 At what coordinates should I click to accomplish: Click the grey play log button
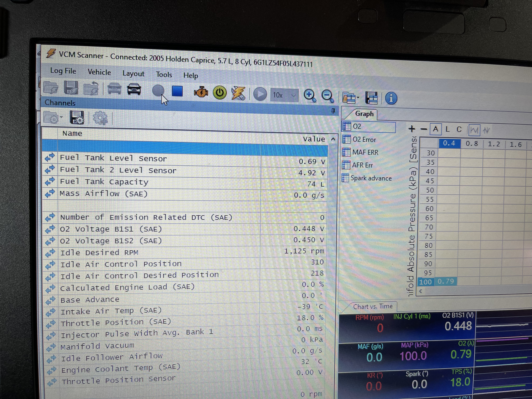pyautogui.click(x=260, y=94)
